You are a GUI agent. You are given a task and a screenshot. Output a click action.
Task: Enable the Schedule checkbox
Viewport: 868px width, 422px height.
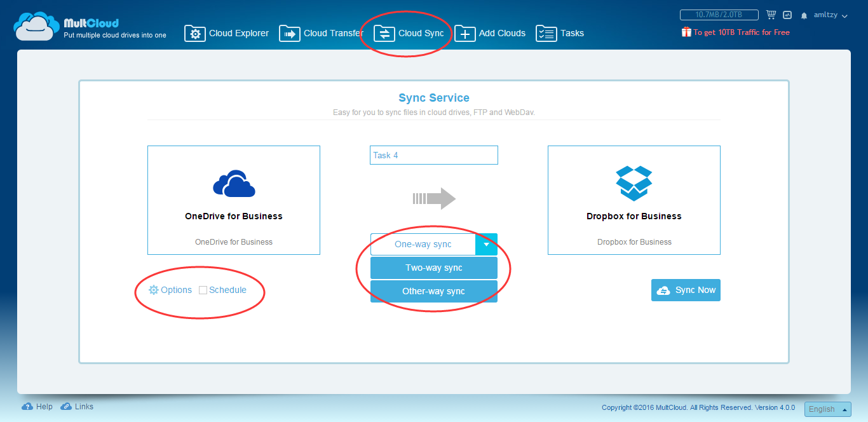[x=203, y=290]
